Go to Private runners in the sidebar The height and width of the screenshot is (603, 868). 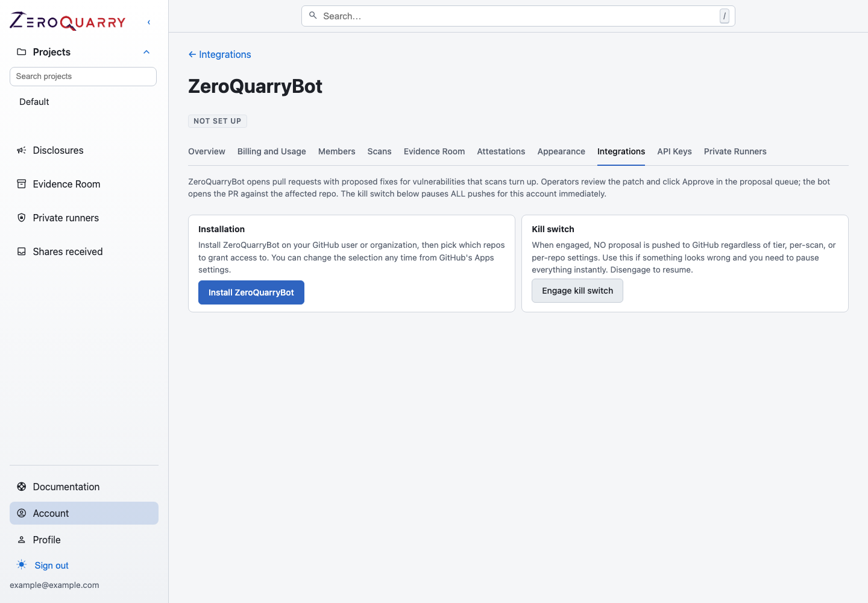click(66, 218)
